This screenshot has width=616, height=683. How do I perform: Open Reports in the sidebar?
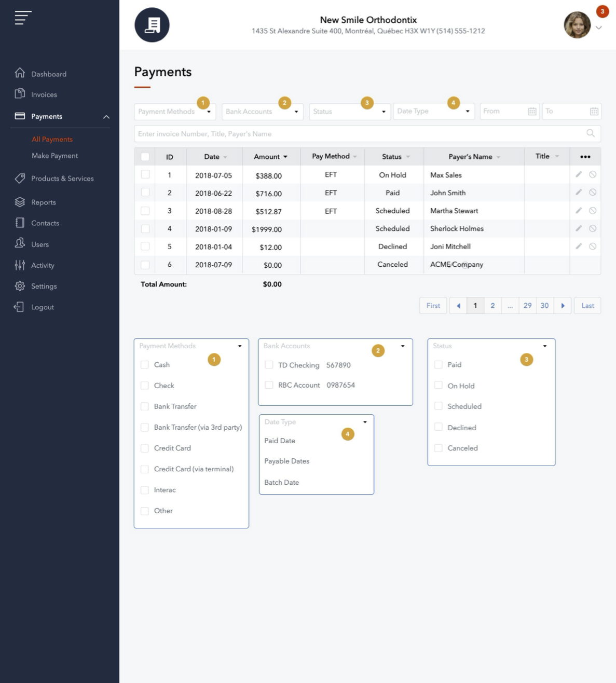pos(43,202)
